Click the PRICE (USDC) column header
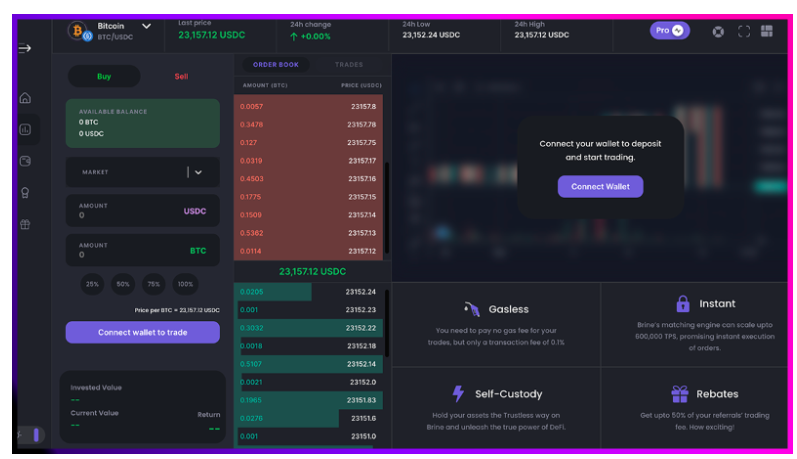The width and height of the screenshot is (797, 459). [x=361, y=85]
